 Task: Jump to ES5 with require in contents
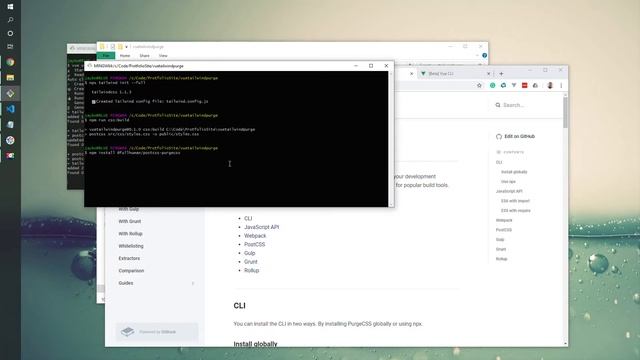coord(516,211)
